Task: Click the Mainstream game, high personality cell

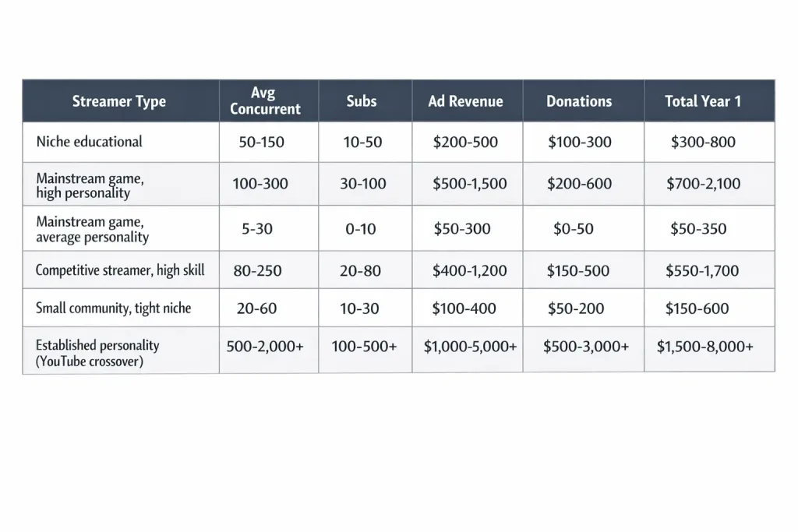Action: pos(90,185)
